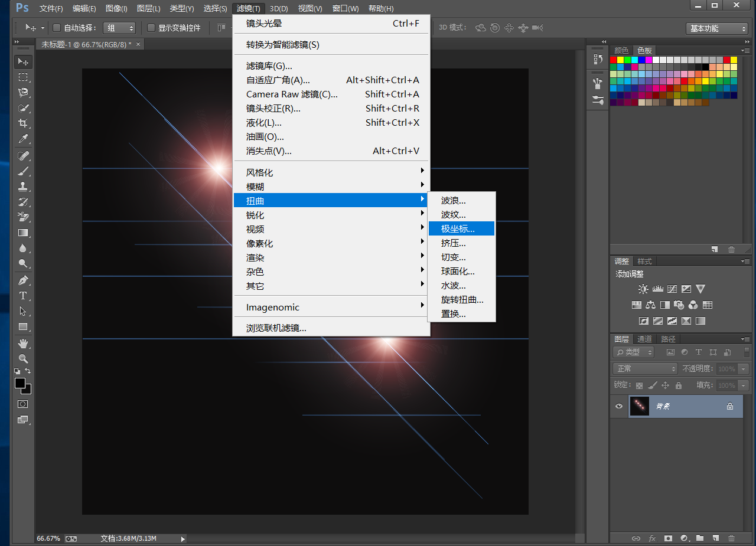This screenshot has height=546, width=756.
Task: Click the add layer style fx icon
Action: (652, 538)
